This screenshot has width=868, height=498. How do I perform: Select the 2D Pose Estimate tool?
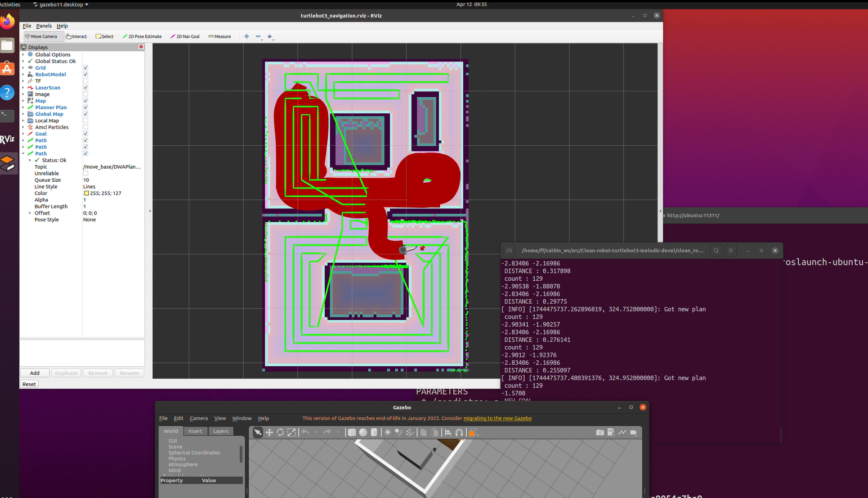pos(142,36)
